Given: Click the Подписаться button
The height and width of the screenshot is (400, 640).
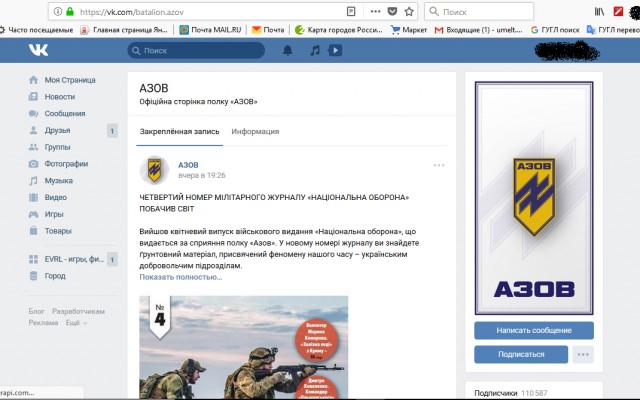Looking at the screenshot, I should [521, 354].
